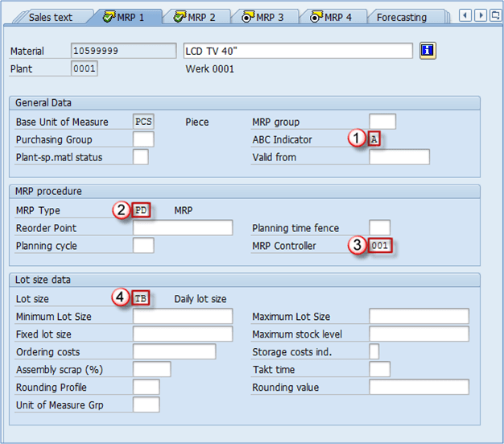Click the Storage costs ind. box

click(374, 352)
